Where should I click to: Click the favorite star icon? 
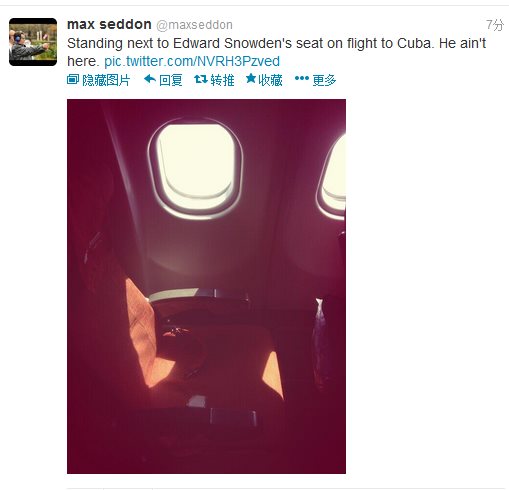click(251, 79)
